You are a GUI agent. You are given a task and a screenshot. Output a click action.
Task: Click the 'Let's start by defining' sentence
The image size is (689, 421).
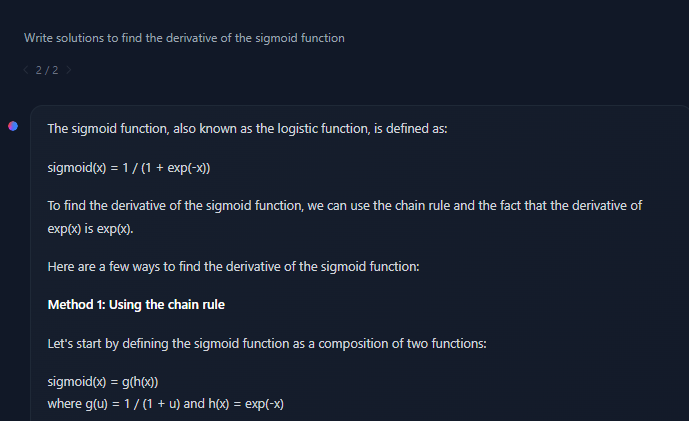pyautogui.click(x=267, y=344)
